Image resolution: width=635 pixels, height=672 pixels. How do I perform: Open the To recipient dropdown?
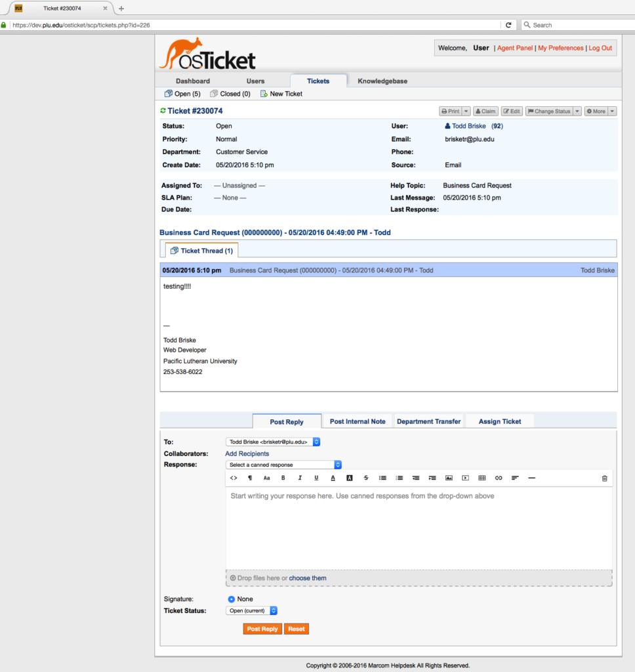273,442
